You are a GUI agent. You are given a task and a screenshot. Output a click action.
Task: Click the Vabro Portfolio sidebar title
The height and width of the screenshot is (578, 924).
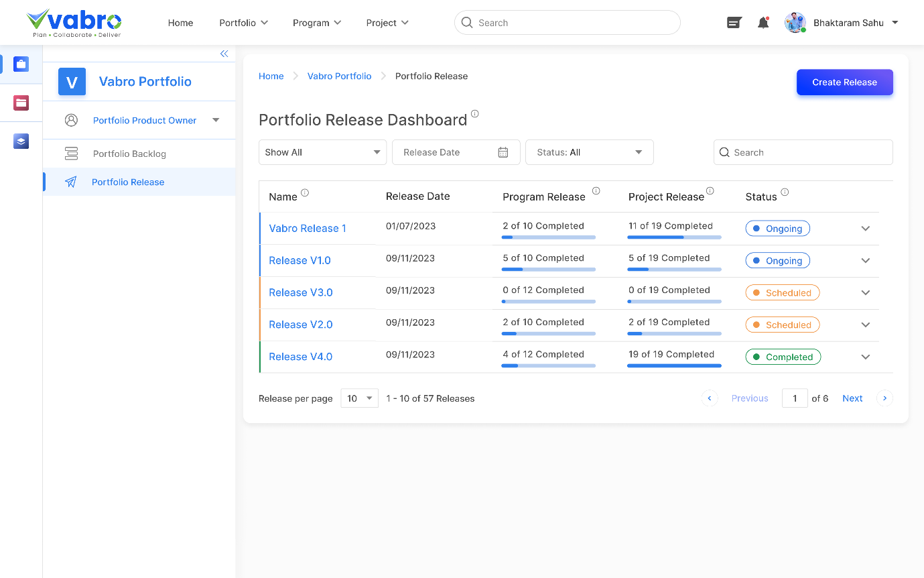[x=145, y=82]
